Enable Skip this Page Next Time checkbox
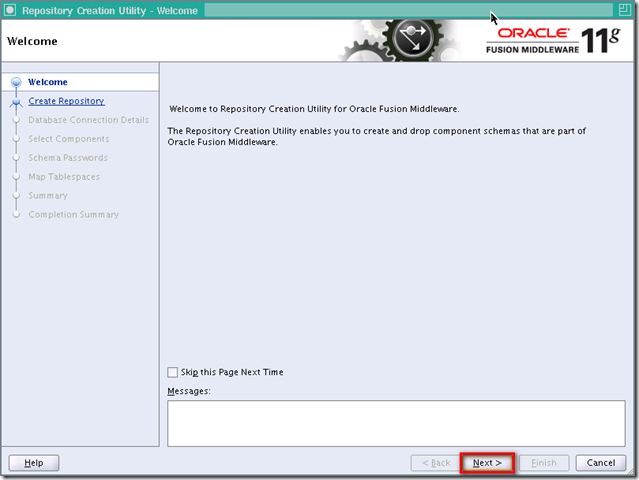Screen dimensions: 639x480 click(172, 372)
